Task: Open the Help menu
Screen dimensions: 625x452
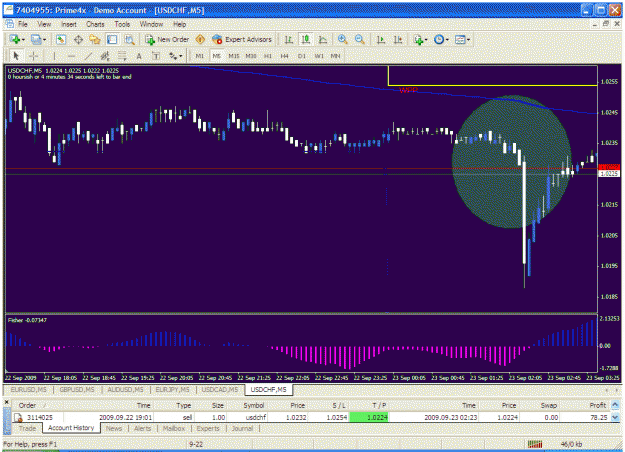Action: point(179,24)
